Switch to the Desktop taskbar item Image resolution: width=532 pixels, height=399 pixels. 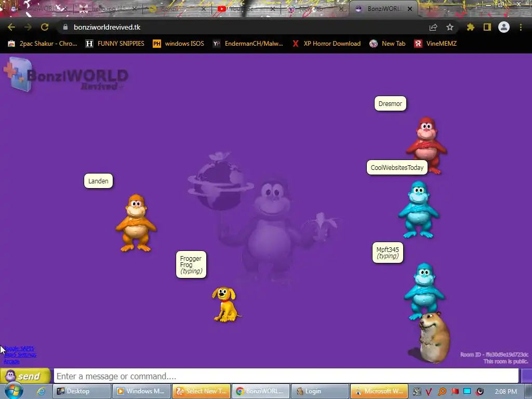coord(82,391)
